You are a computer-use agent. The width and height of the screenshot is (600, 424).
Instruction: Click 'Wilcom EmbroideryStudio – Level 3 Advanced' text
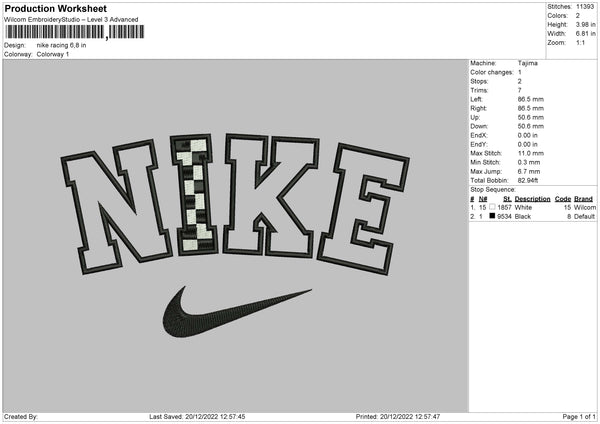pyautogui.click(x=71, y=20)
